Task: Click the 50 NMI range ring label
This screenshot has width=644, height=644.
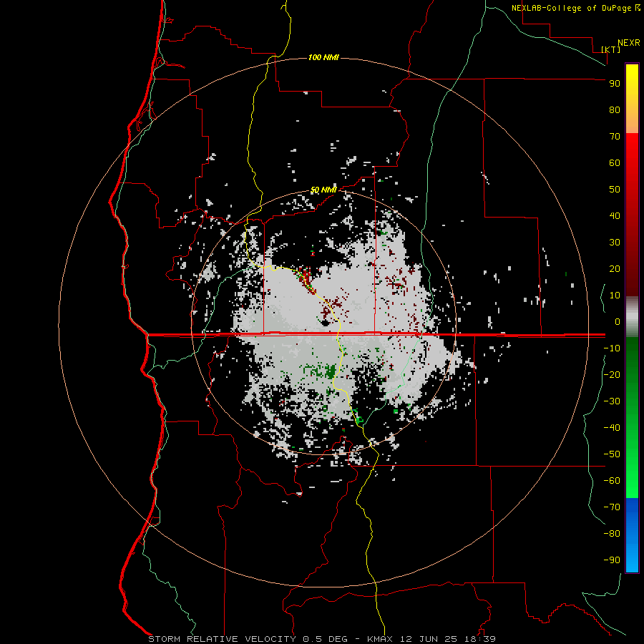Action: pyautogui.click(x=323, y=190)
